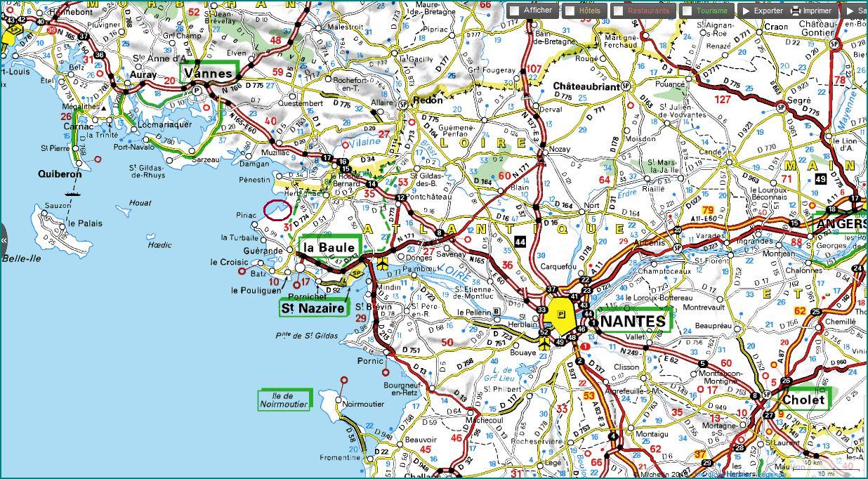Select the la Baule green-boxed label

click(x=328, y=247)
